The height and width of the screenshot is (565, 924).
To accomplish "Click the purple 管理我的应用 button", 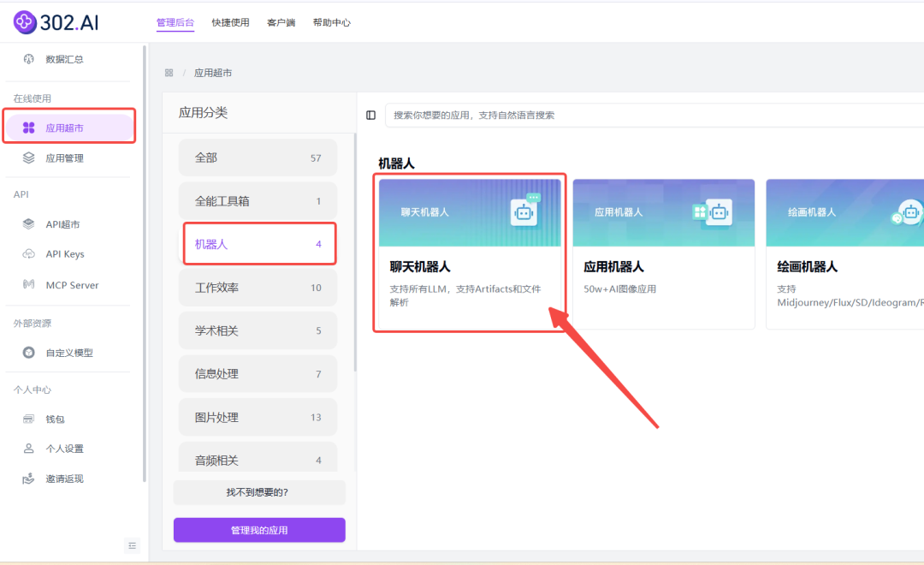I will click(x=259, y=530).
